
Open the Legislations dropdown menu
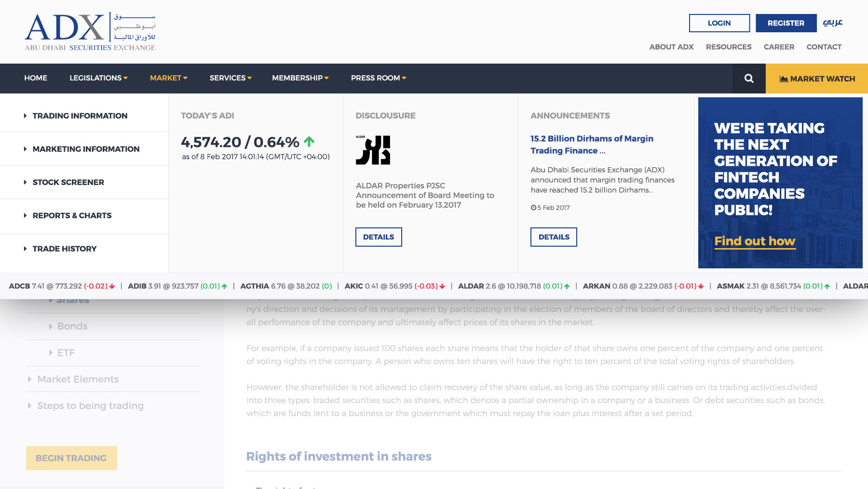coord(98,78)
